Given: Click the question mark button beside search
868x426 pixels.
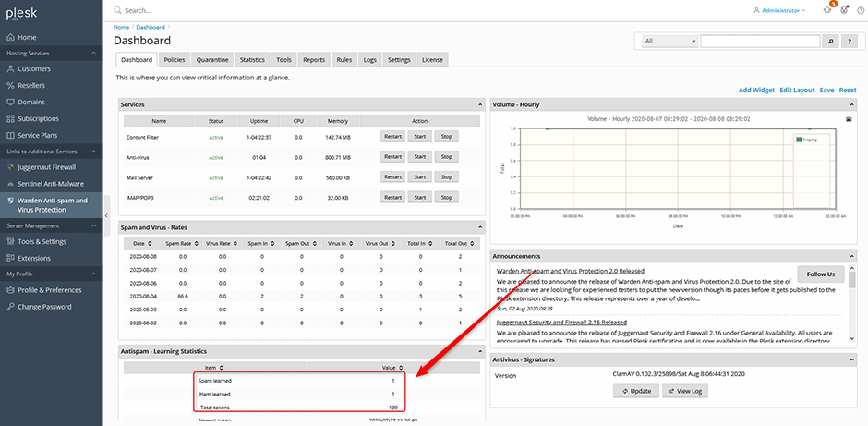Looking at the screenshot, I should [x=850, y=41].
